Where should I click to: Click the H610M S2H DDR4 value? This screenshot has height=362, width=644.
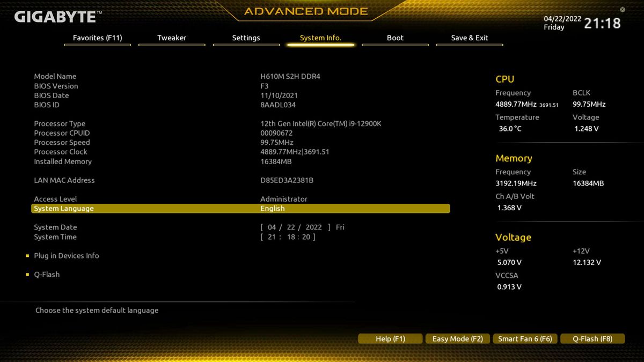click(290, 77)
